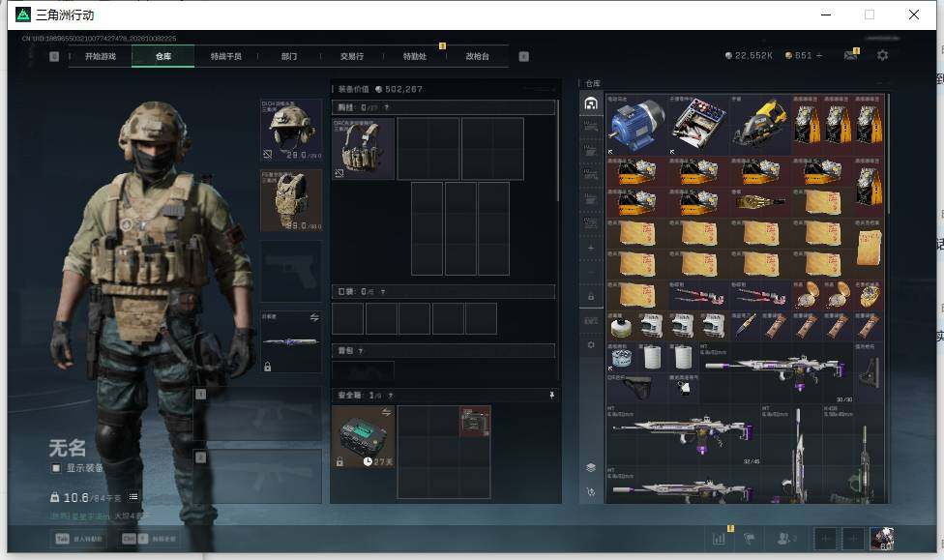Click the empty pistol slot
This screenshot has height=560, width=944.
pos(291,272)
